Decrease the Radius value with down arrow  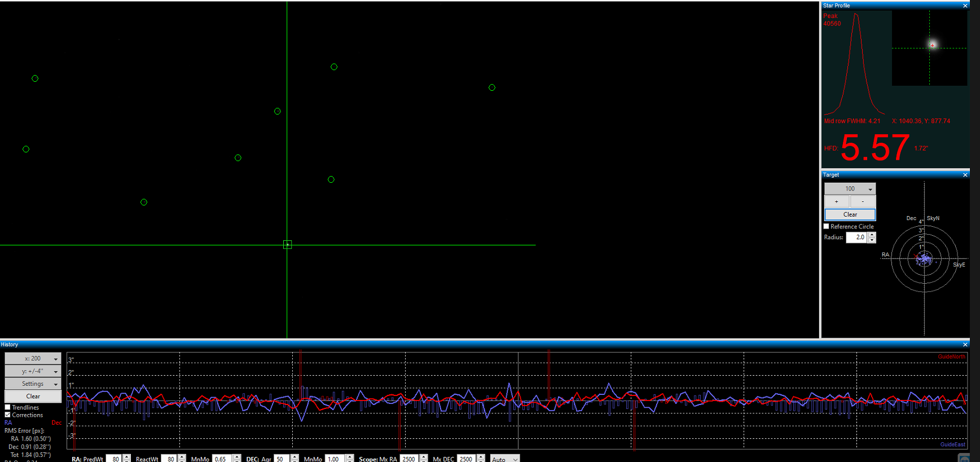pyautogui.click(x=872, y=240)
